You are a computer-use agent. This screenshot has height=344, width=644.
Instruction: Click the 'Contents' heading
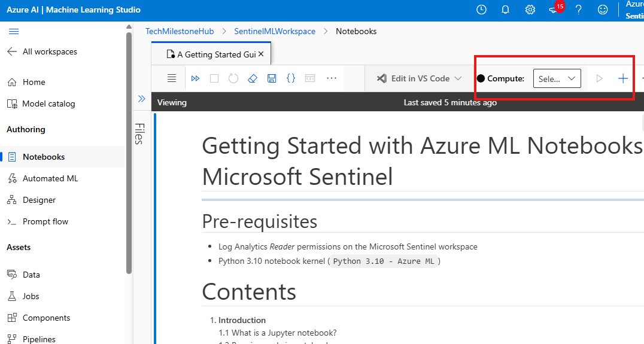(249, 292)
